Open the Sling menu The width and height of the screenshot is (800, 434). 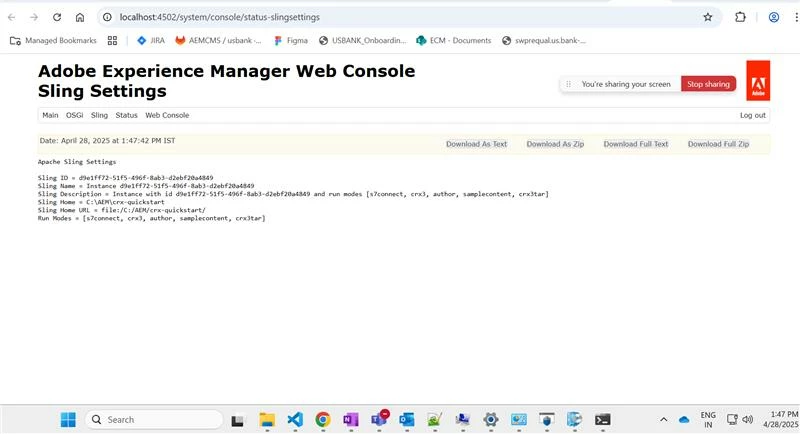[99, 115]
